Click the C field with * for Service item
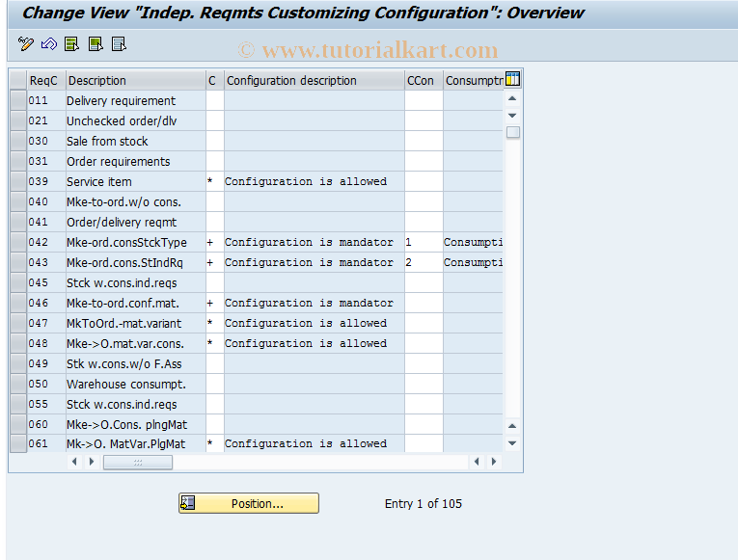 pyautogui.click(x=215, y=181)
